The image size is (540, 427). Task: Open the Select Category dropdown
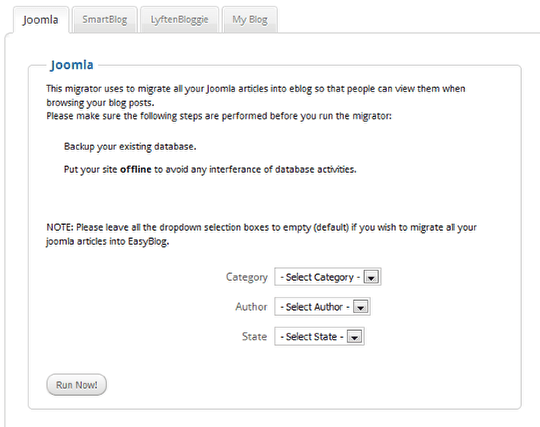tap(328, 277)
